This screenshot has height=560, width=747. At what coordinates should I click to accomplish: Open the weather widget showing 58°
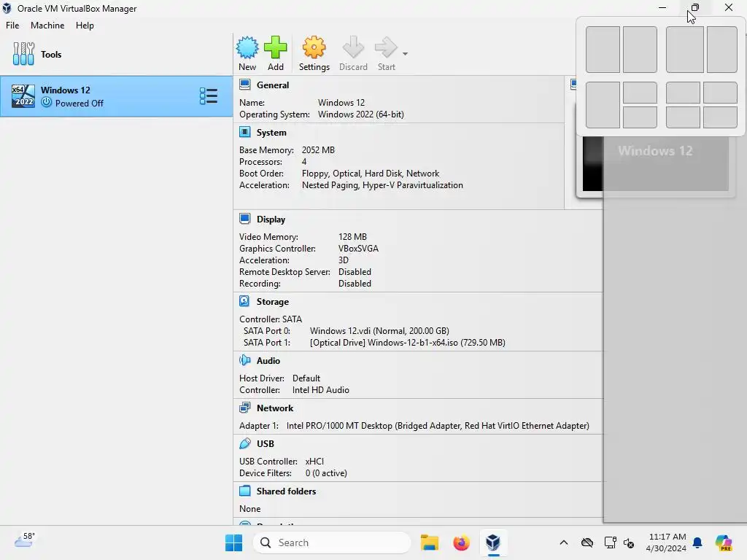(x=24, y=540)
